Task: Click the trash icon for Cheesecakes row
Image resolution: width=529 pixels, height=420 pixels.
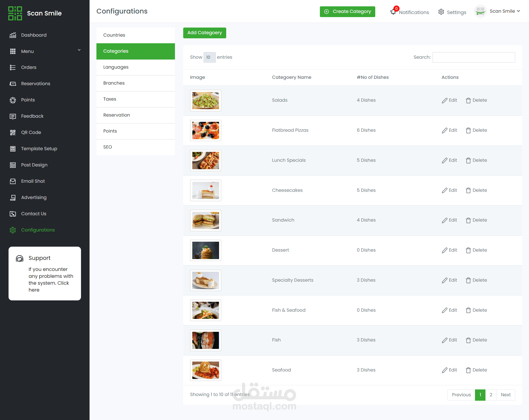Action: click(468, 190)
